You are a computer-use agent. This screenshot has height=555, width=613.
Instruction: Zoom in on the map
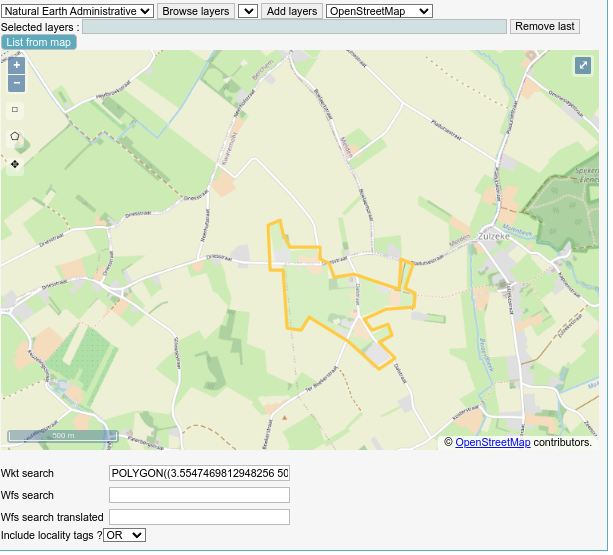(16, 65)
